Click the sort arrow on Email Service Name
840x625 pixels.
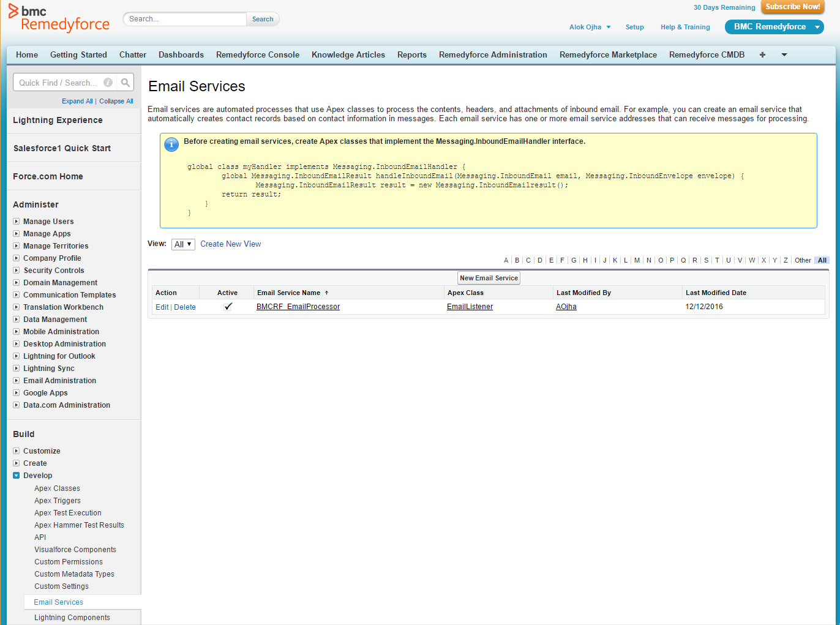pos(327,293)
